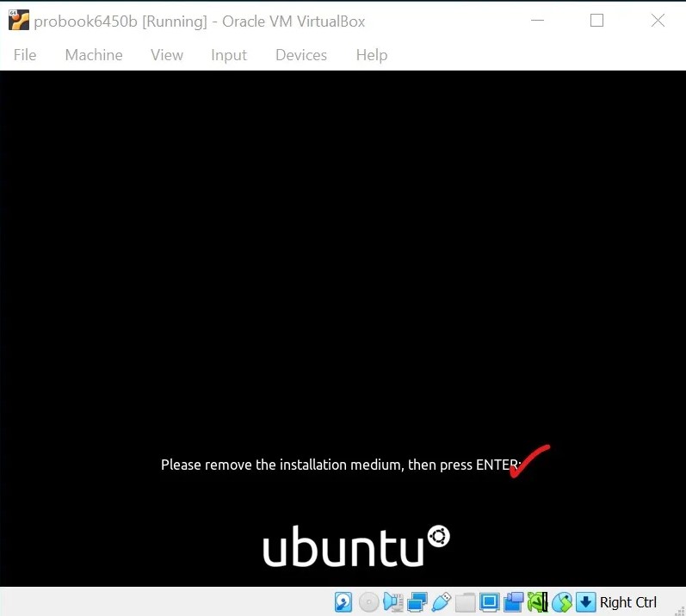686x616 pixels.
Task: Click the display settings monitor icon
Action: click(x=490, y=602)
